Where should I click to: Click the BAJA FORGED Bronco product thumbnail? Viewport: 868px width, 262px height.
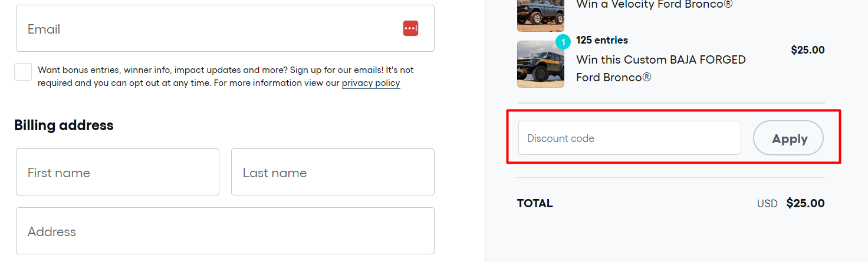540,65
